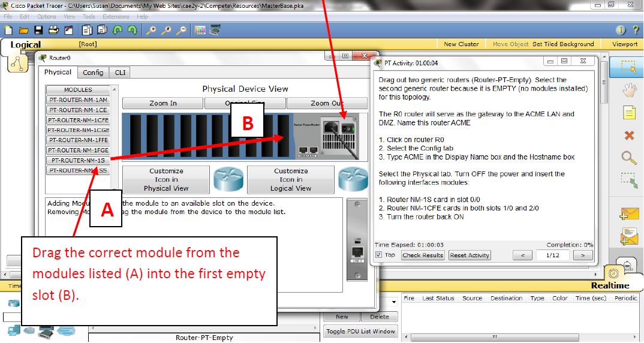
Task: Go to the next activity page arrow
Action: [582, 255]
